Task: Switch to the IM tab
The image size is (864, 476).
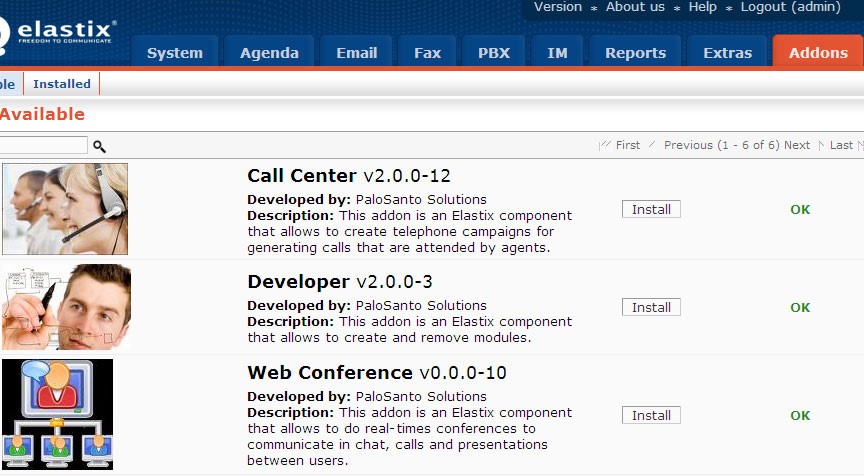Action: [x=557, y=52]
